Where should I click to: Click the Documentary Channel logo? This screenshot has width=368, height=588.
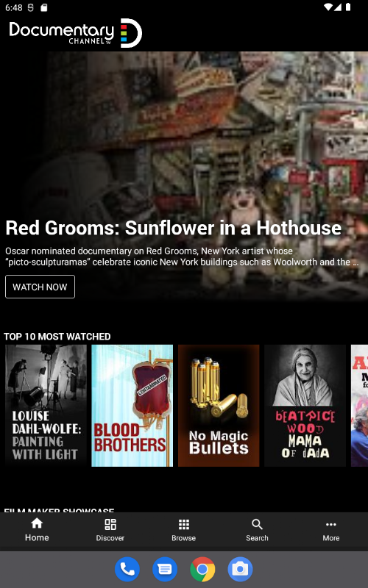pos(76,33)
